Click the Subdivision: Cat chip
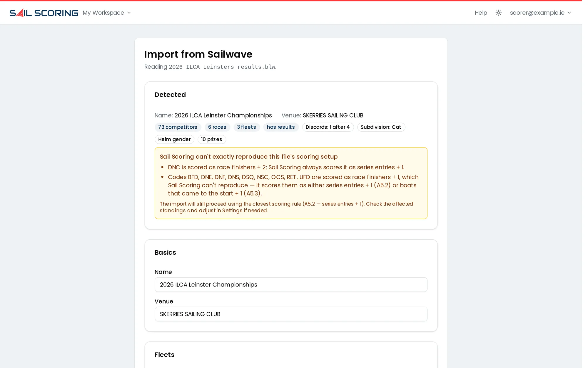The width and height of the screenshot is (588, 368). tap(381, 127)
